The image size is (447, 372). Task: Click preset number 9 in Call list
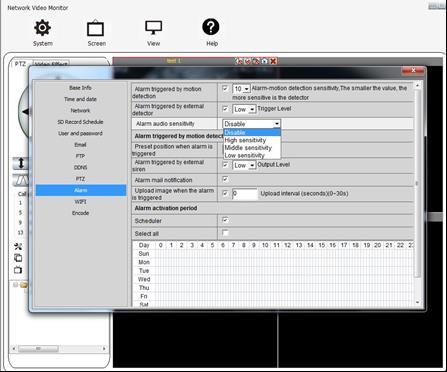point(20,223)
